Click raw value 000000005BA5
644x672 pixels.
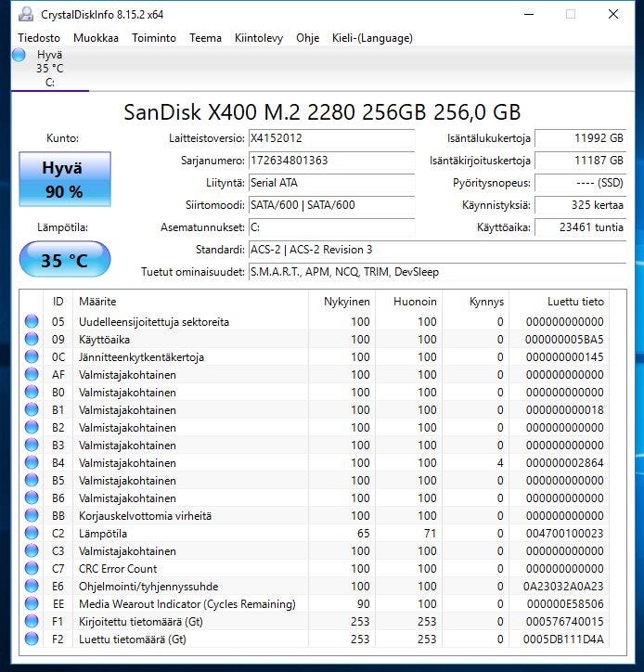coord(564,340)
